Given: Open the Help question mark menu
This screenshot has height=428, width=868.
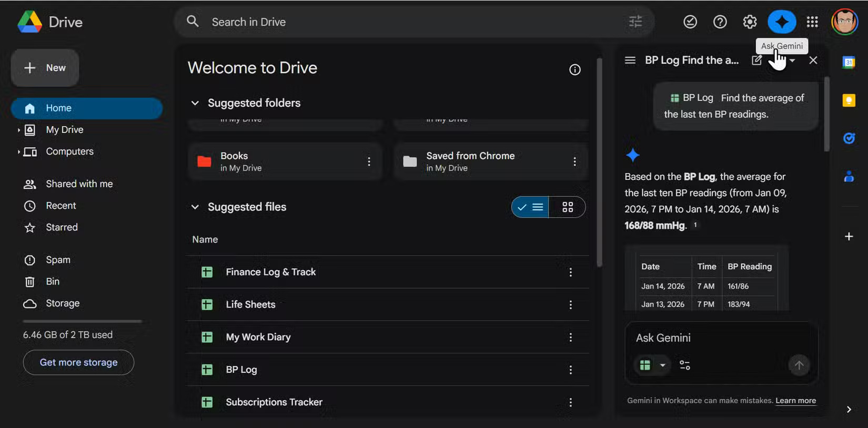Looking at the screenshot, I should [720, 22].
